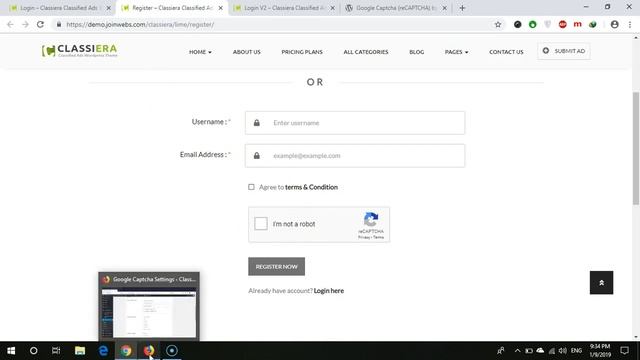Open the BLOG menu item
640x360 pixels.
[x=416, y=52]
